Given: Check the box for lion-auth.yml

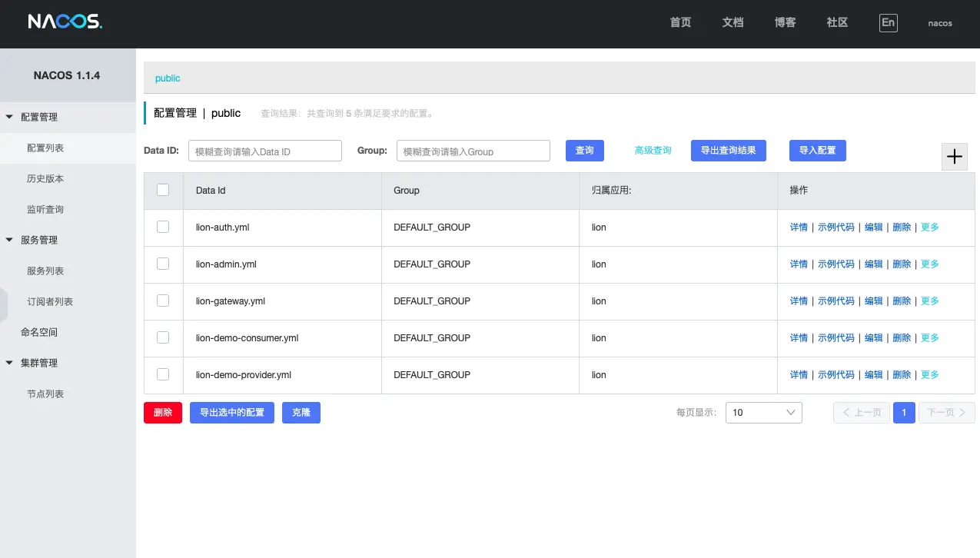Looking at the screenshot, I should tap(163, 227).
